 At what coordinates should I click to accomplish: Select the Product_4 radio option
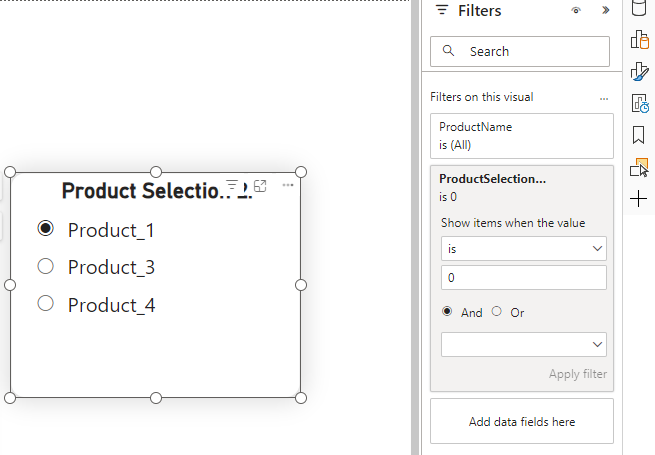pos(45,303)
